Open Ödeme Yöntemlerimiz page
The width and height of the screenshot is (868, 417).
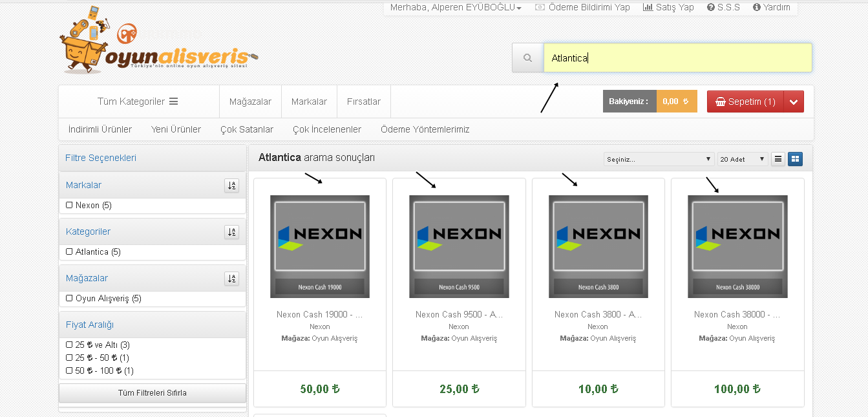[x=425, y=129]
